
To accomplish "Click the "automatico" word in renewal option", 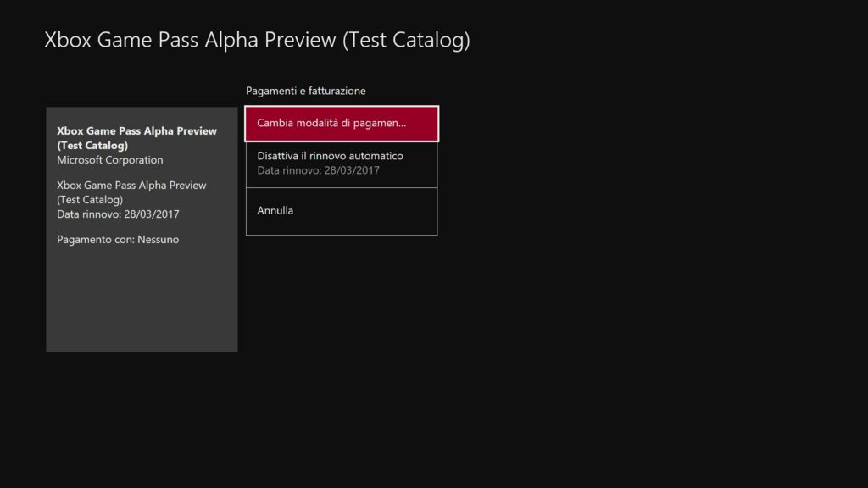I will (376, 157).
